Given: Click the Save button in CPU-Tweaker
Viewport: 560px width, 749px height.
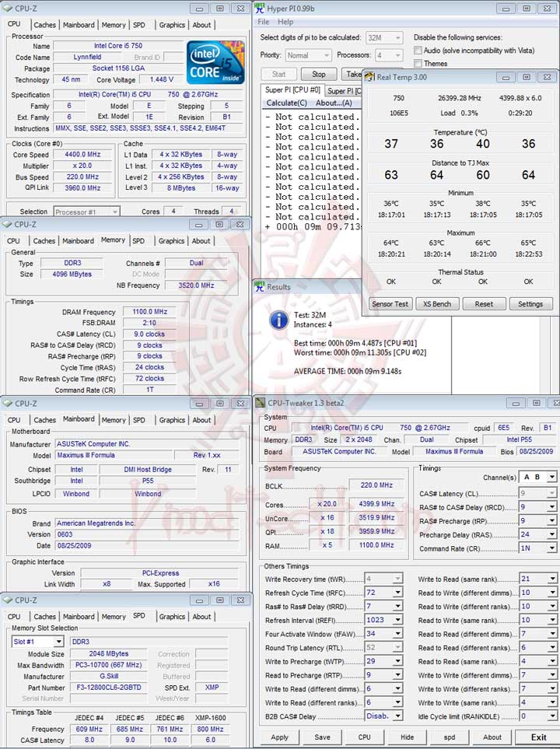Looking at the screenshot, I should (x=322, y=737).
